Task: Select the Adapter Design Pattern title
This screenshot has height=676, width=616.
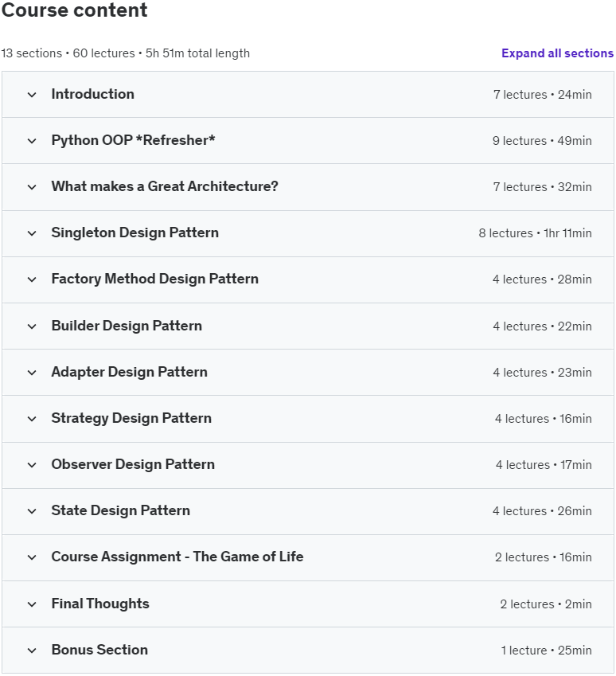Action: 129,372
